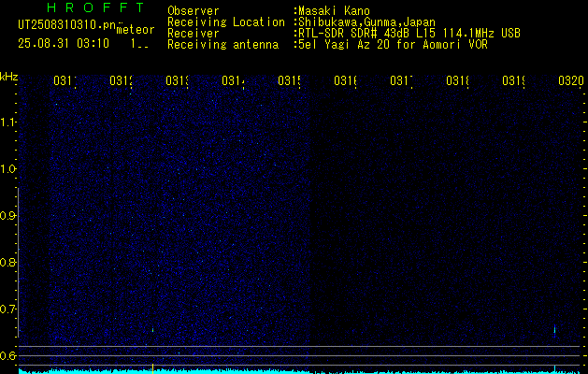
Task: Select the date stamp 25.08.31 03:10
Action: pos(64,44)
